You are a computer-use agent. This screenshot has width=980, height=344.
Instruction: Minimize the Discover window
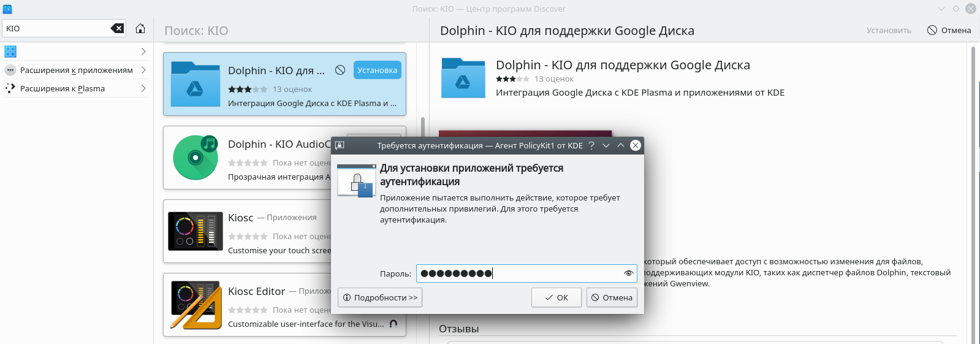[x=941, y=9]
